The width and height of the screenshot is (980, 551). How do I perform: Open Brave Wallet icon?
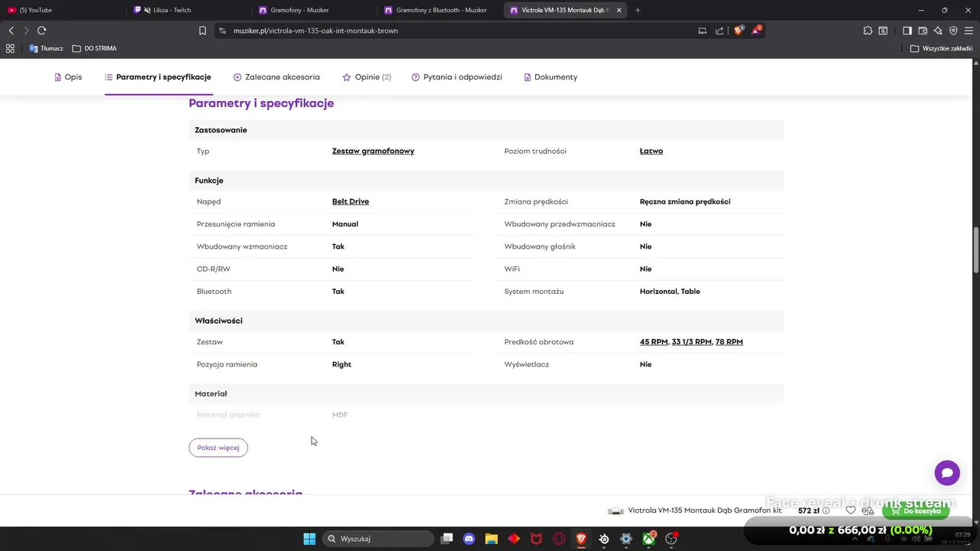(x=923, y=31)
